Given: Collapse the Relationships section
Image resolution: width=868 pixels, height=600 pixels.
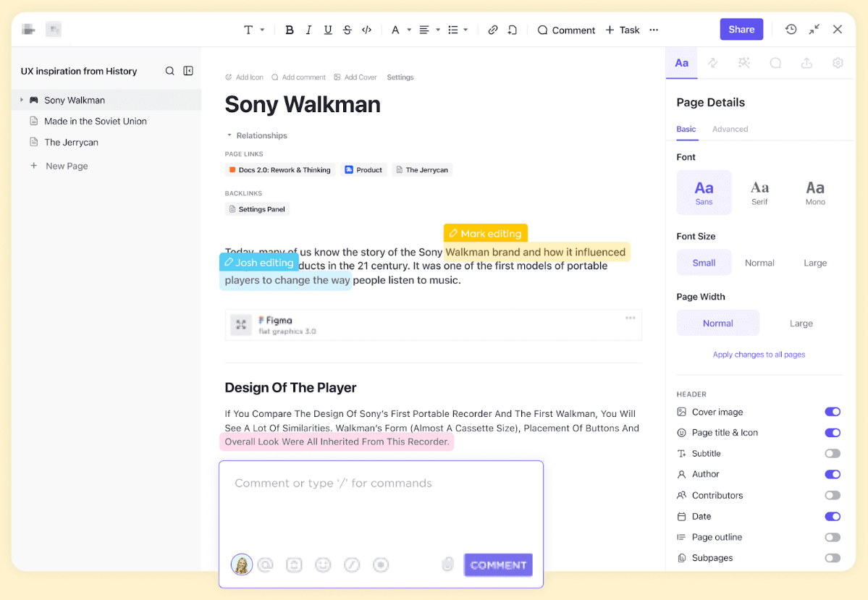Looking at the screenshot, I should (x=229, y=135).
